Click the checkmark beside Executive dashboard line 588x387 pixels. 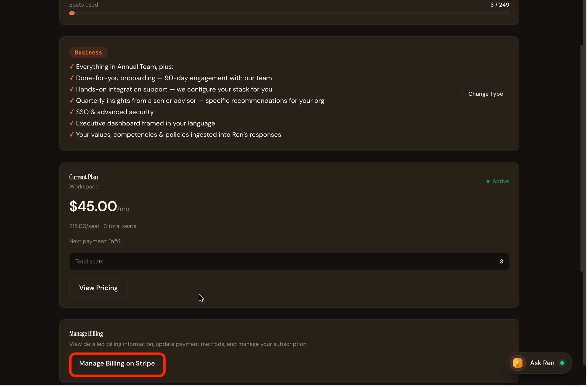[x=72, y=123]
